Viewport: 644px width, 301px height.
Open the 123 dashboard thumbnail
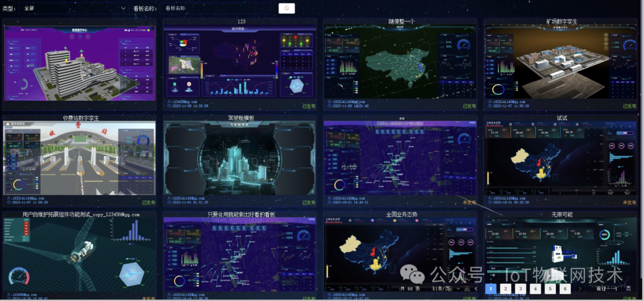tap(240, 63)
